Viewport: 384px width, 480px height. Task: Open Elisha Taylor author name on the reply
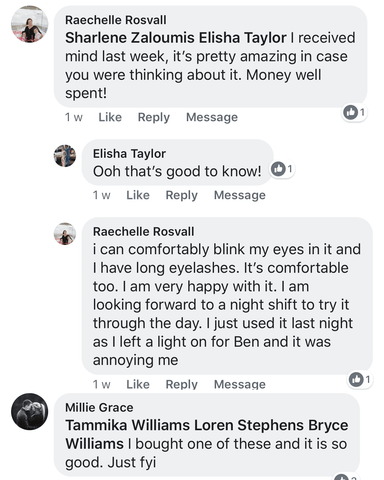tap(129, 154)
